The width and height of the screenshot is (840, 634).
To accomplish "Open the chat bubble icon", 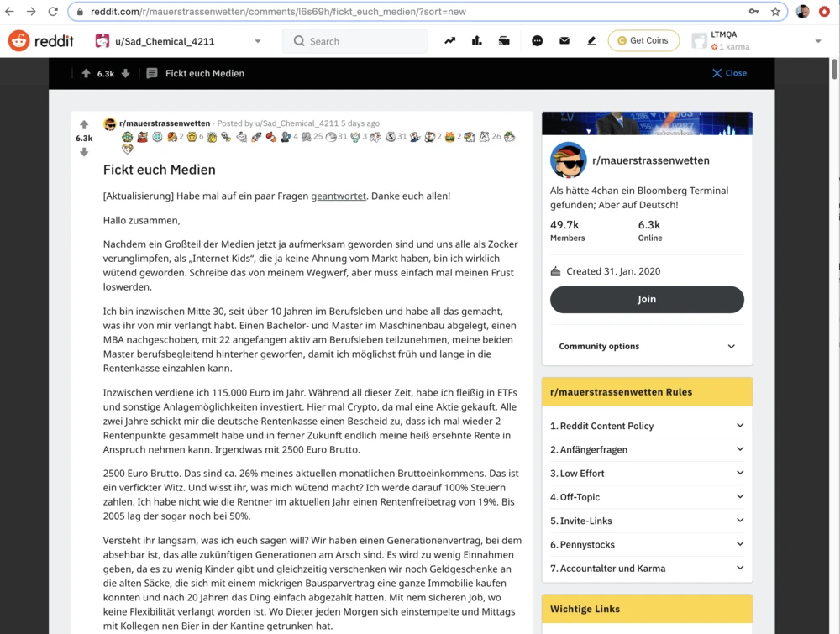I will [538, 40].
